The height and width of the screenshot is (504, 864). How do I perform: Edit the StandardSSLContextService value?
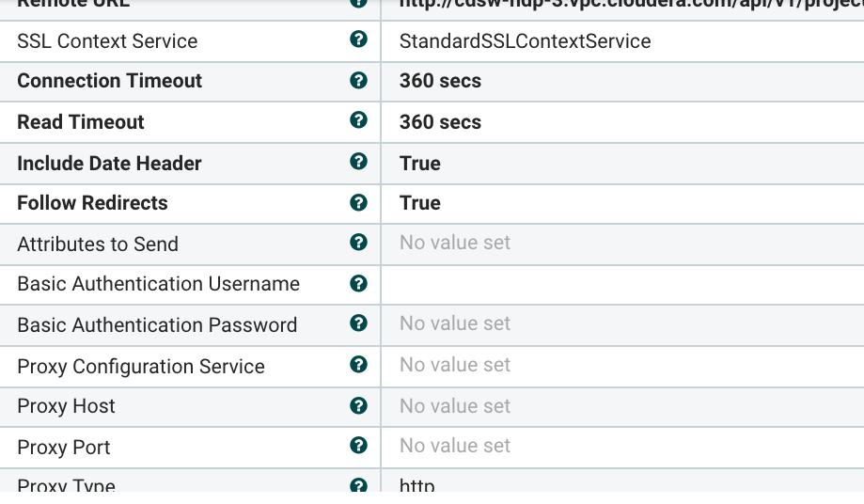pos(525,41)
